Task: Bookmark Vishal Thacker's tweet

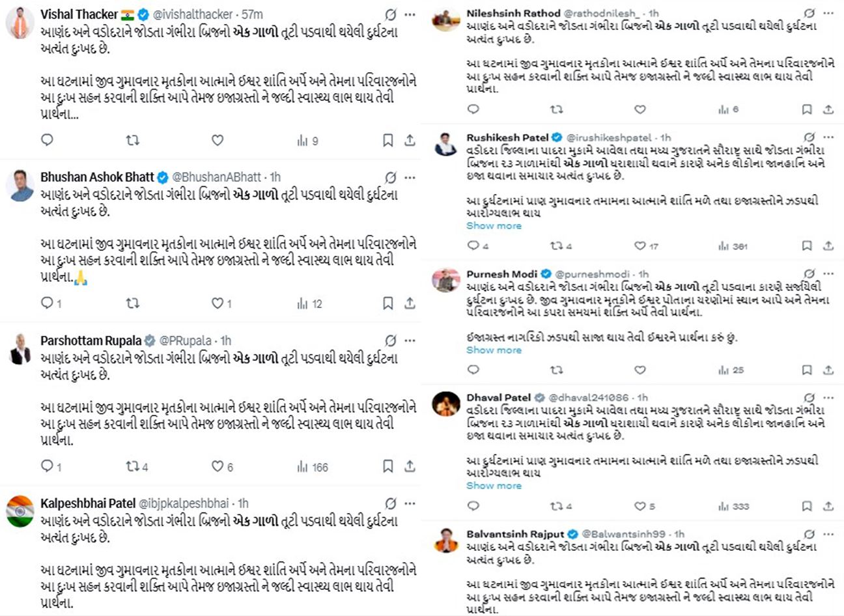Action: click(387, 140)
